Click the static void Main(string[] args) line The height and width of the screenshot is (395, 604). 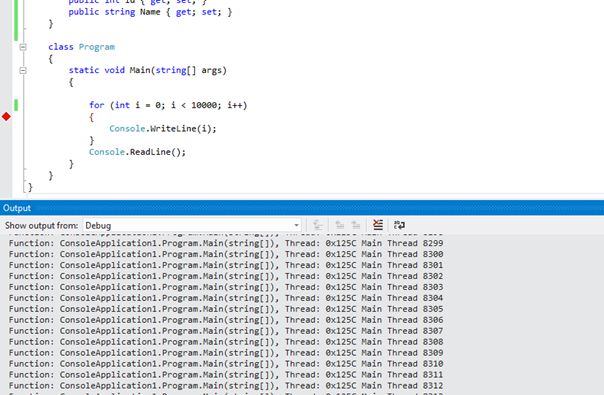point(148,71)
